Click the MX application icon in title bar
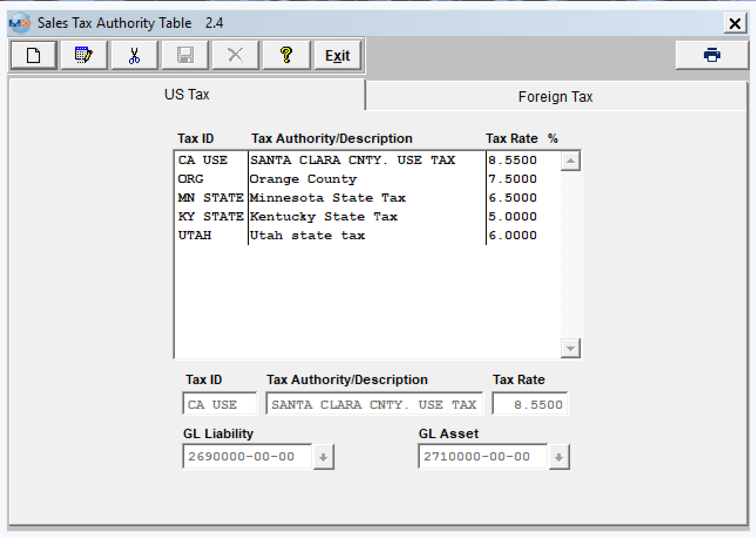 pos(20,23)
